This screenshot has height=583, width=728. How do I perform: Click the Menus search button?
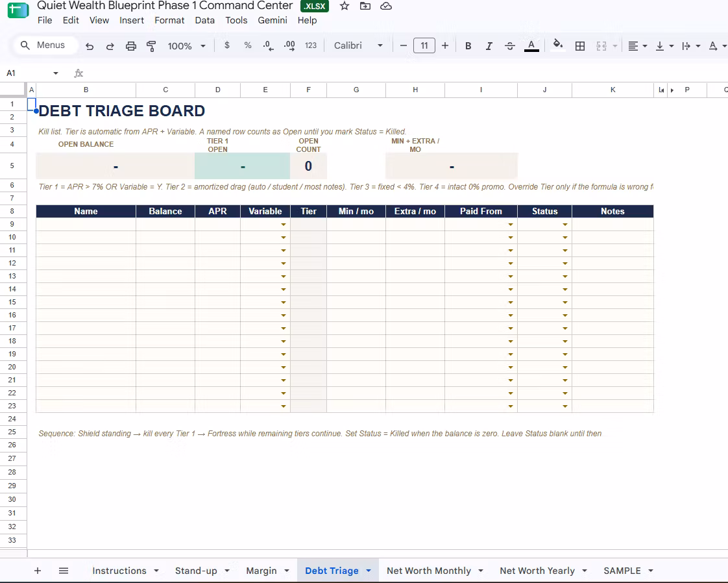coord(43,45)
